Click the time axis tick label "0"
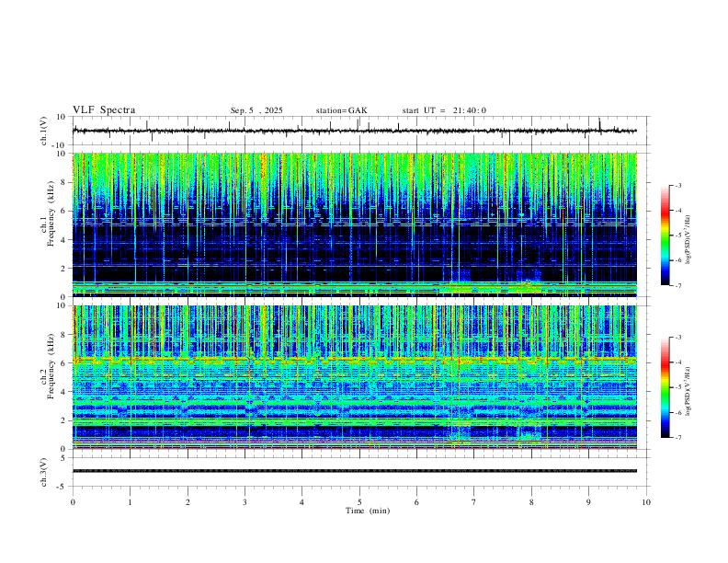The width and height of the screenshot is (728, 563). [x=73, y=502]
